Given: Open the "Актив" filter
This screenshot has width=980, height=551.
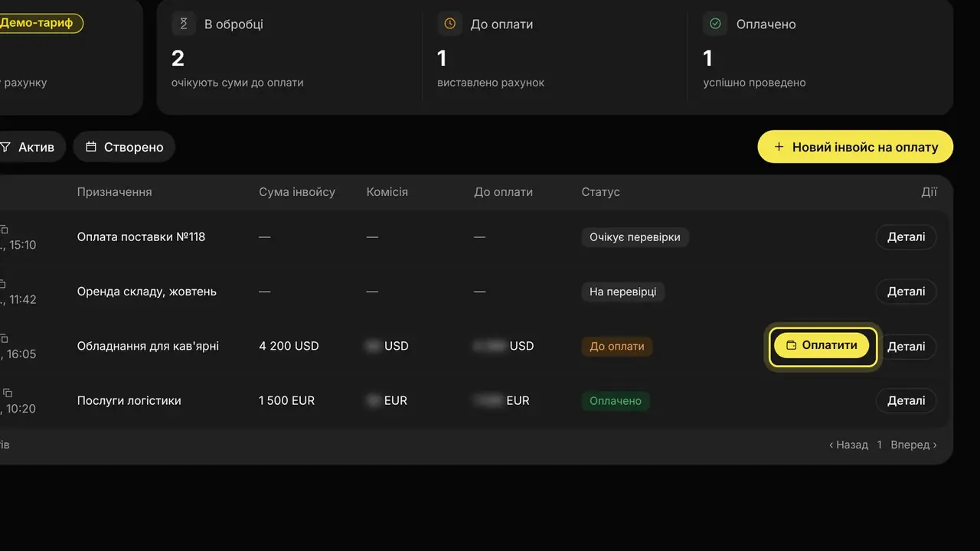Looking at the screenshot, I should 32,147.
